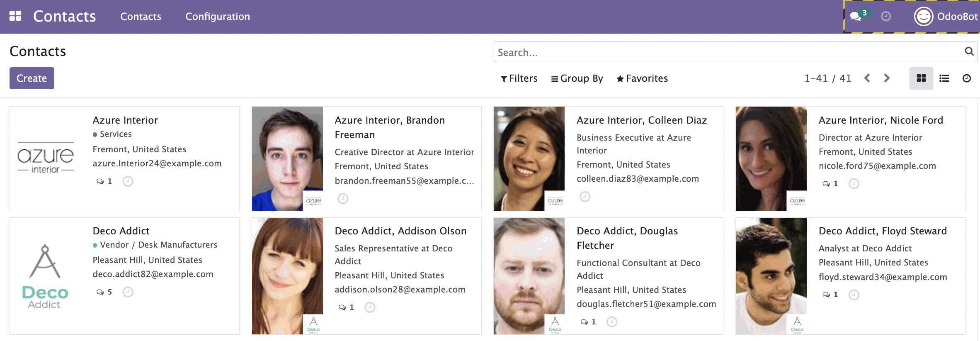The width and height of the screenshot is (980, 341).
Task: Click activity clock on Deco Addict company card
Action: tap(128, 292)
